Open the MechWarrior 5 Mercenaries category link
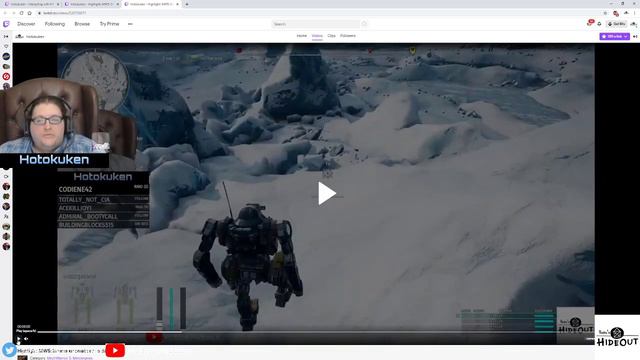The width and height of the screenshot is (640, 360). coord(69,358)
